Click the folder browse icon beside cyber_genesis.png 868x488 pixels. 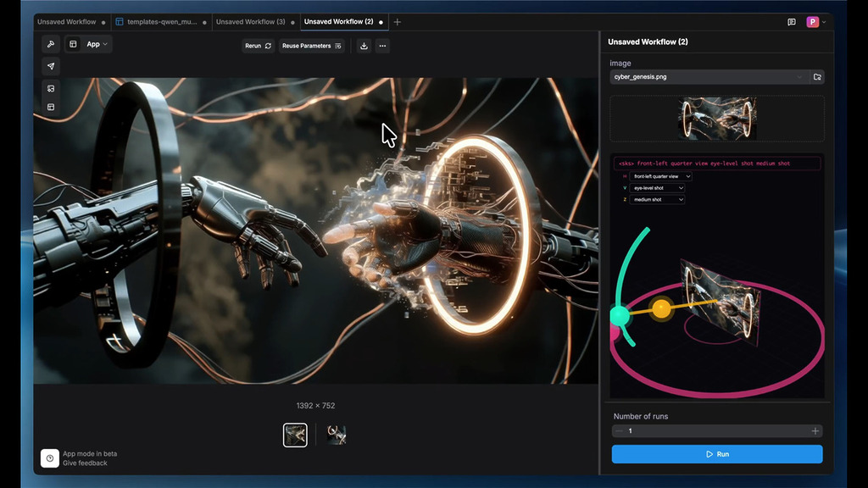(x=817, y=77)
